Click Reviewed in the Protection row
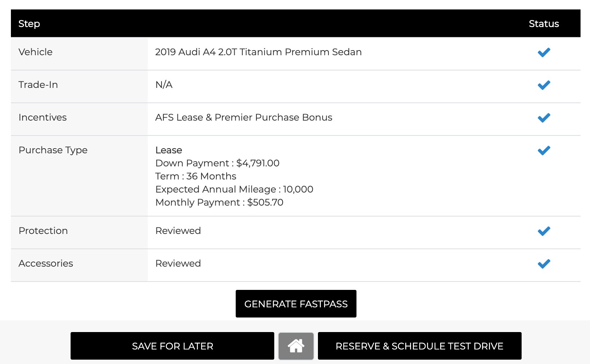This screenshot has height=364, width=590. point(178,231)
